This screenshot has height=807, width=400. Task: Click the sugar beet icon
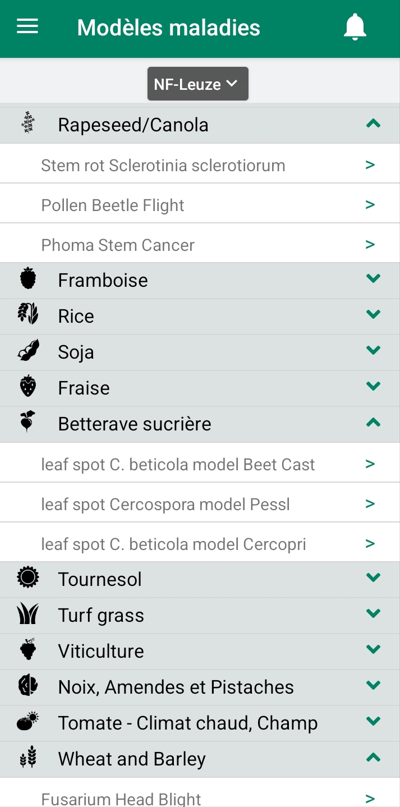[28, 422]
